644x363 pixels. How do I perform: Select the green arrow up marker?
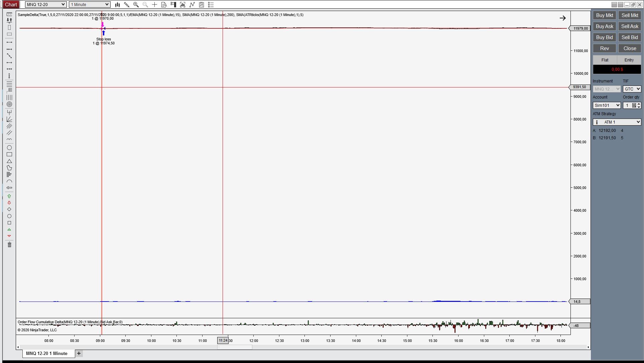tap(9, 196)
